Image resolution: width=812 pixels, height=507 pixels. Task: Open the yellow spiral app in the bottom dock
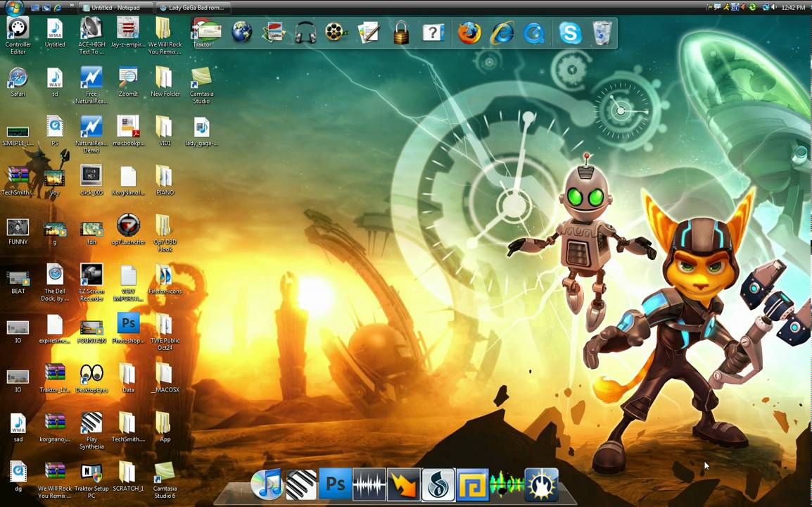click(x=472, y=484)
